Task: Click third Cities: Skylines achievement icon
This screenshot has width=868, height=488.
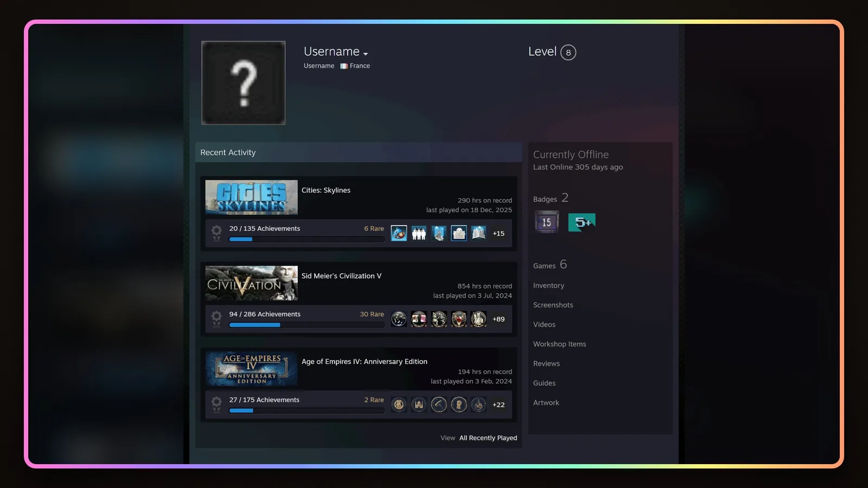Action: point(439,234)
